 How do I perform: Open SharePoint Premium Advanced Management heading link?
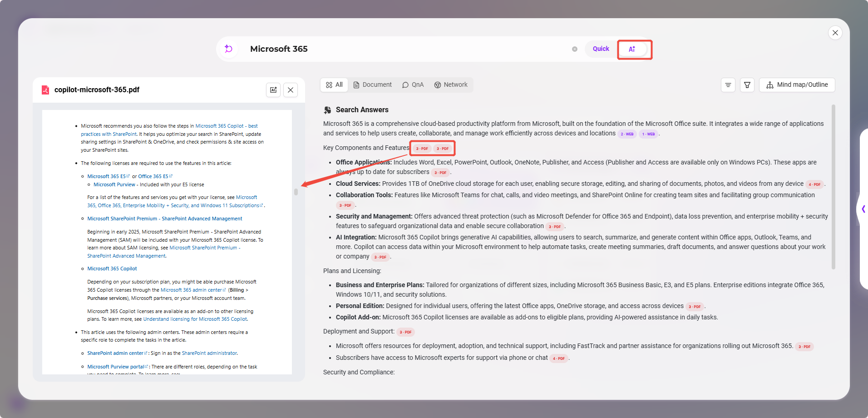pos(165,219)
